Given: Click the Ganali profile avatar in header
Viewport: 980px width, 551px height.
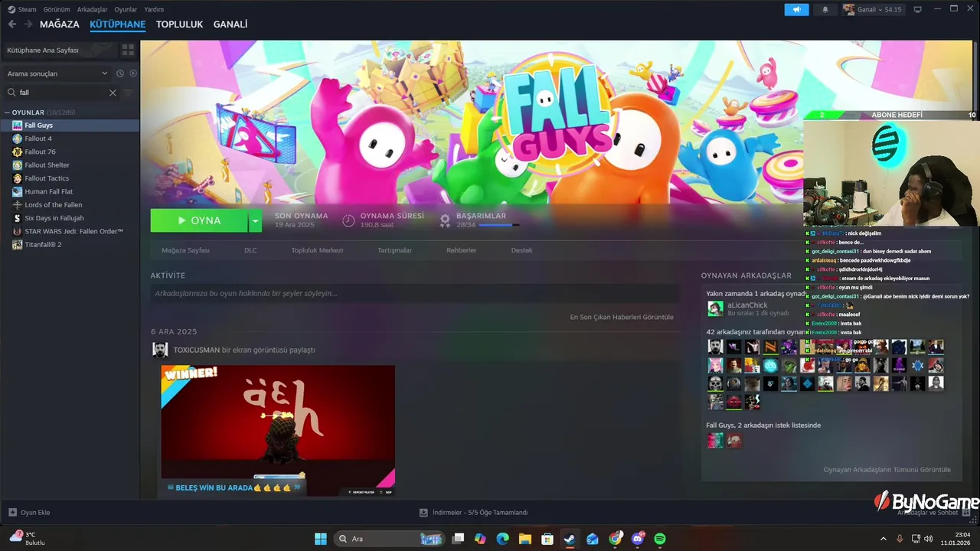Looking at the screenshot, I should click(849, 9).
